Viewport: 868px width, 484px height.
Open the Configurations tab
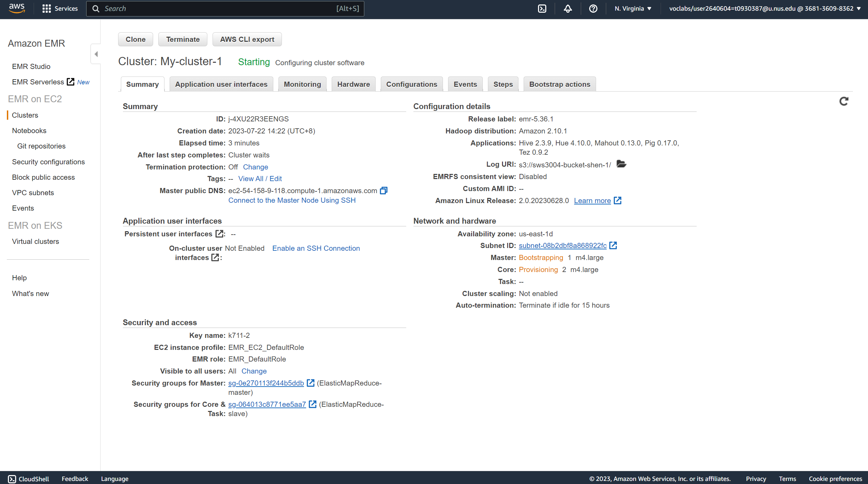pos(412,84)
